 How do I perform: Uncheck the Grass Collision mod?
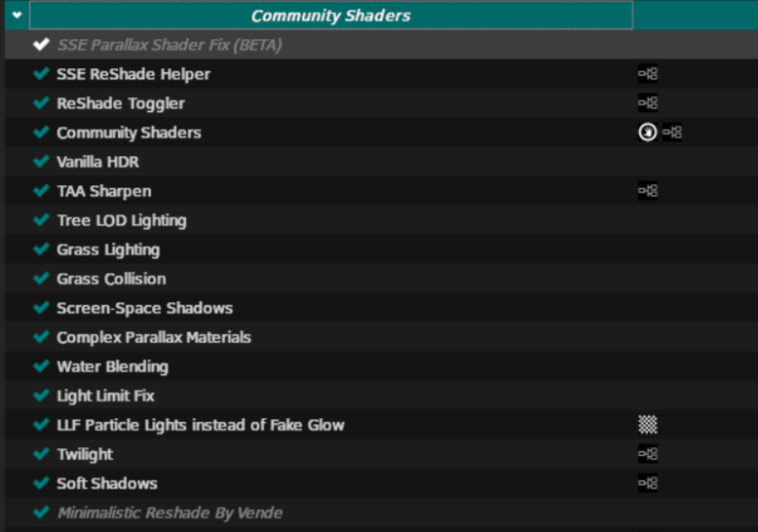(x=41, y=279)
